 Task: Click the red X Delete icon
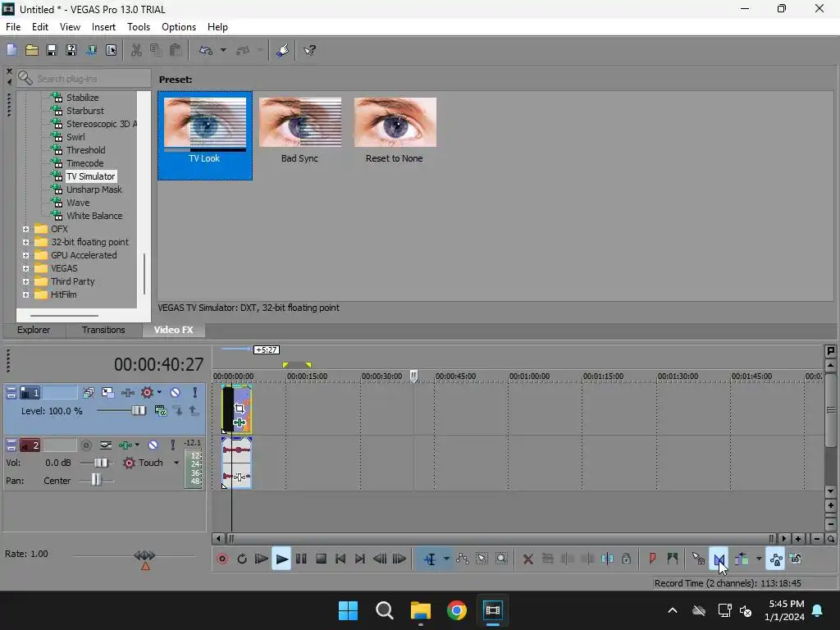point(527,559)
